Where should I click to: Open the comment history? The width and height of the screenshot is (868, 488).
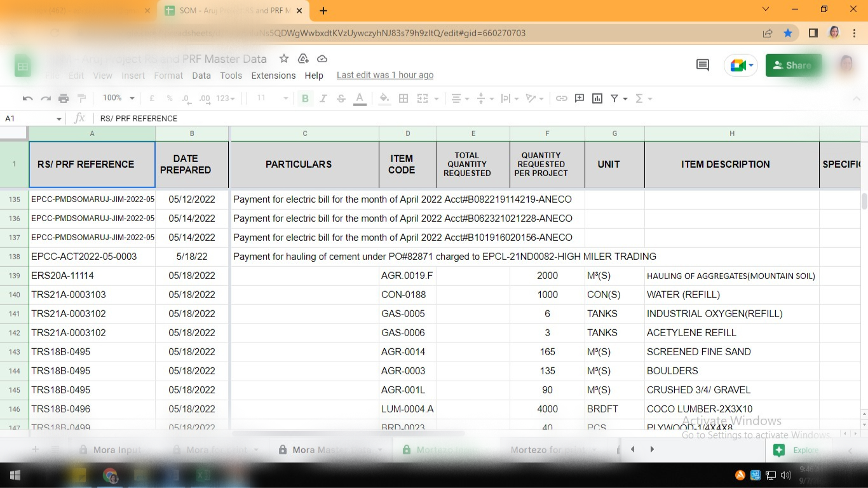[703, 65]
